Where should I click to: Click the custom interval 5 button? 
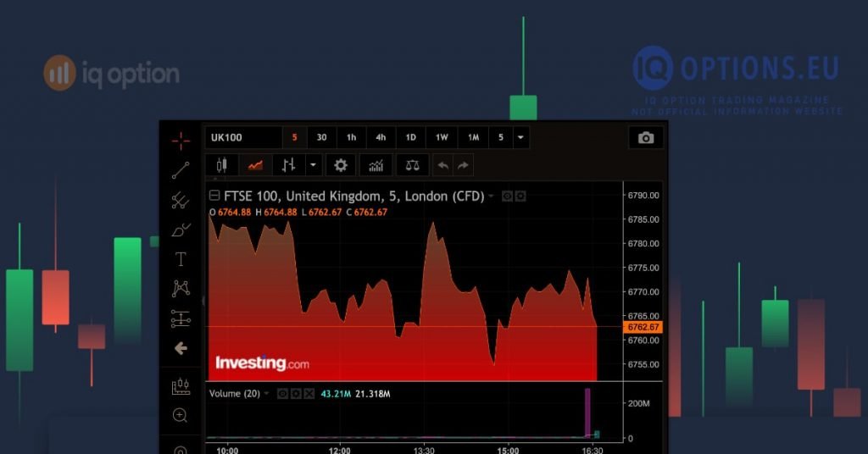(x=501, y=138)
